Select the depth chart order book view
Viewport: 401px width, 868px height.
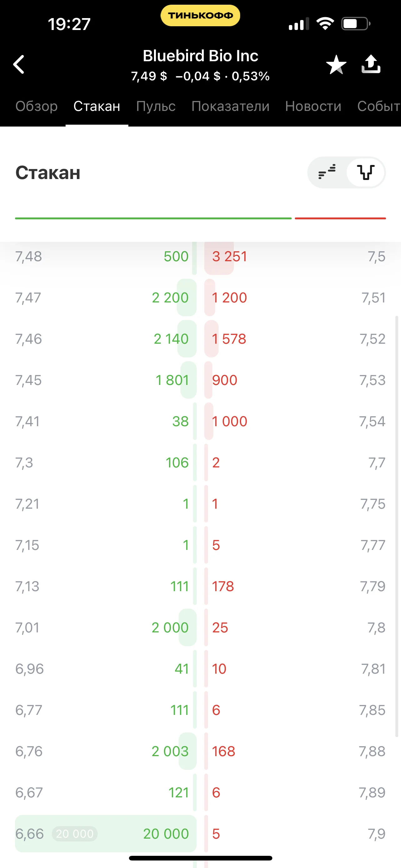(x=366, y=172)
